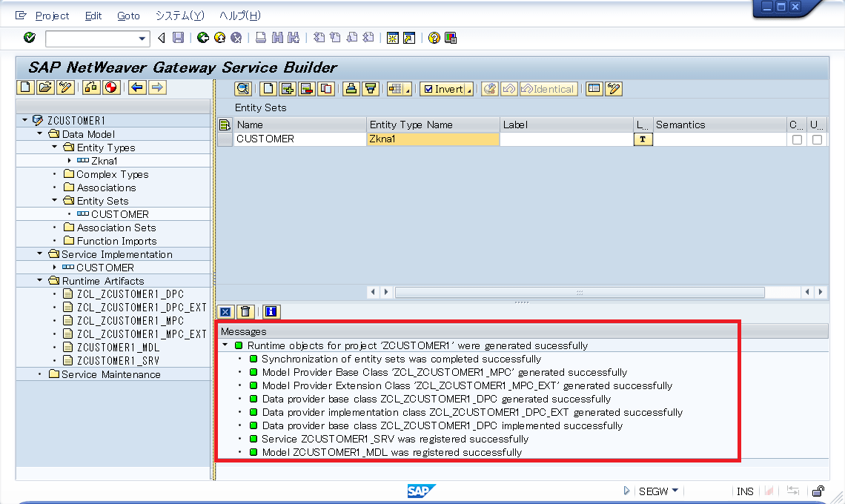This screenshot has width=845, height=504.
Task: Create a new project with the blank page icon
Action: point(26,87)
